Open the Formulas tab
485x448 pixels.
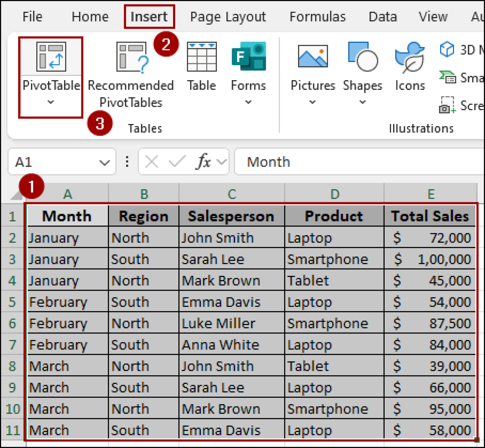click(317, 17)
